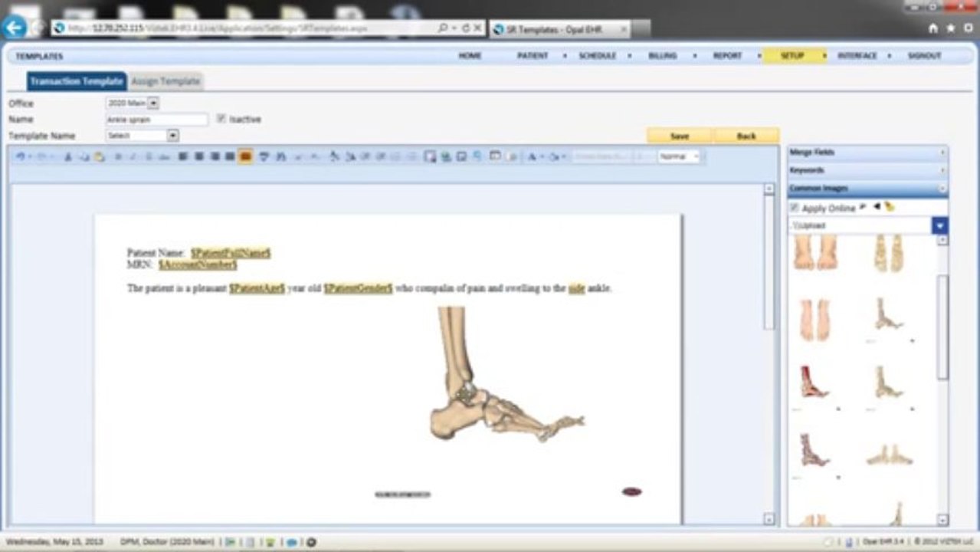This screenshot has width=980, height=552.
Task: Open the INTERFACE menu
Action: point(857,56)
